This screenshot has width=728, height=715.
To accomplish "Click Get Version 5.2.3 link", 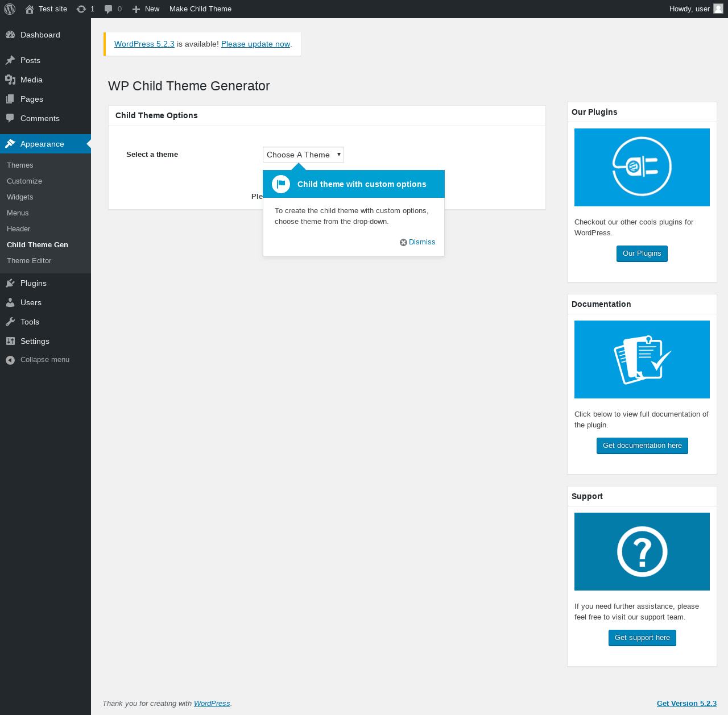I will (686, 704).
